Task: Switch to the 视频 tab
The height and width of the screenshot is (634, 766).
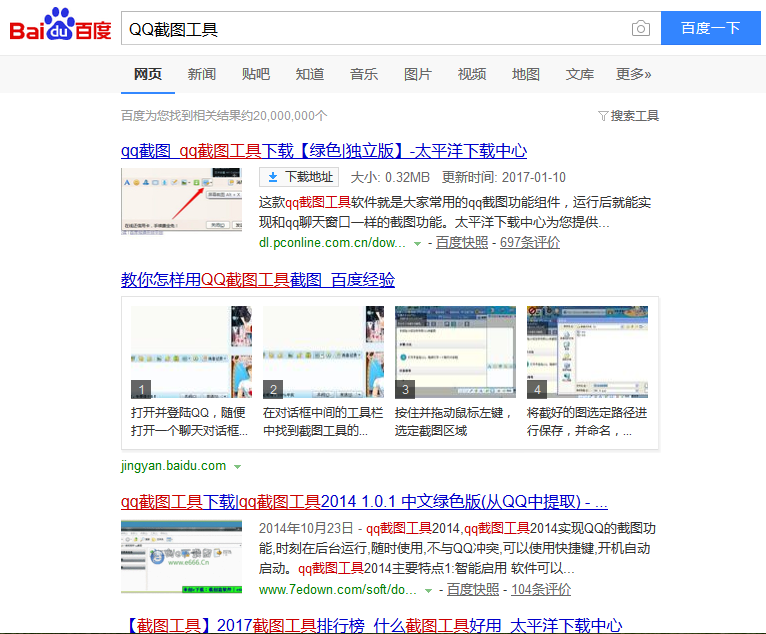Action: click(471, 74)
